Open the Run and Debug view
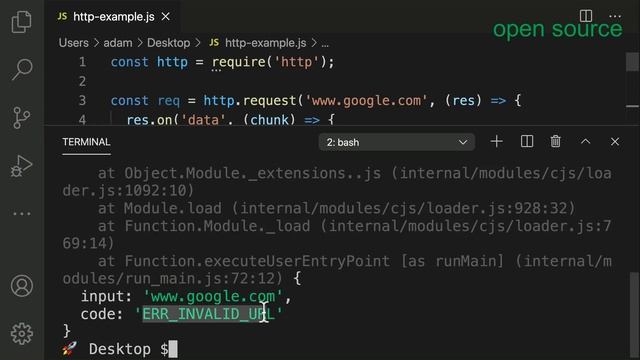This screenshot has height=360, width=640. [x=22, y=166]
